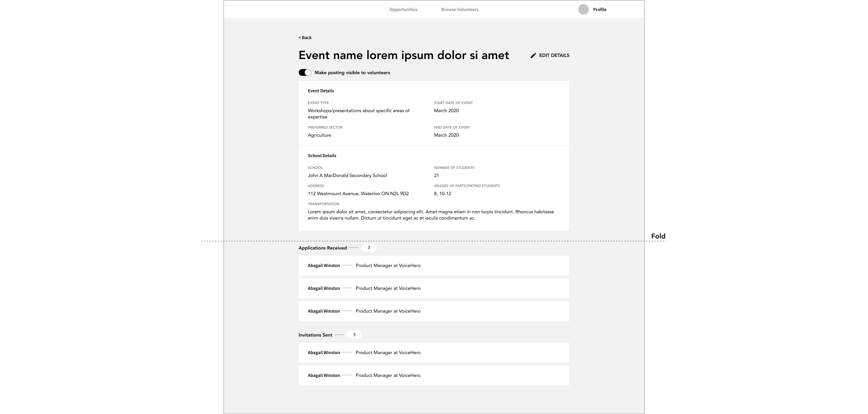Open third Abagail Winston application row
The width and height of the screenshot is (868, 414).
(434, 311)
